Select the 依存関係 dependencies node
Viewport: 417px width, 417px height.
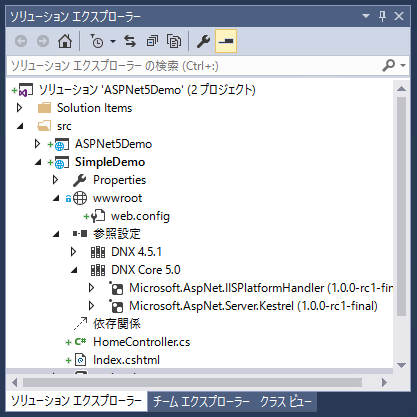click(117, 324)
